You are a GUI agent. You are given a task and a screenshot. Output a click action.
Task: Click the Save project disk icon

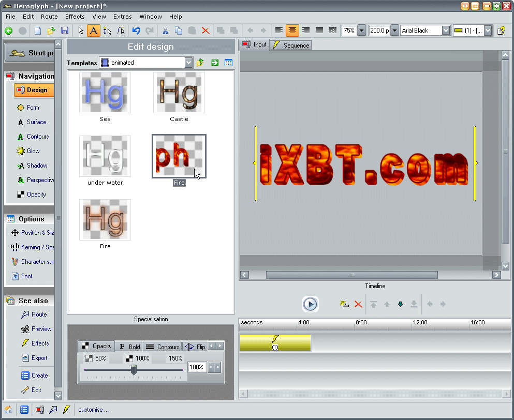[65, 31]
